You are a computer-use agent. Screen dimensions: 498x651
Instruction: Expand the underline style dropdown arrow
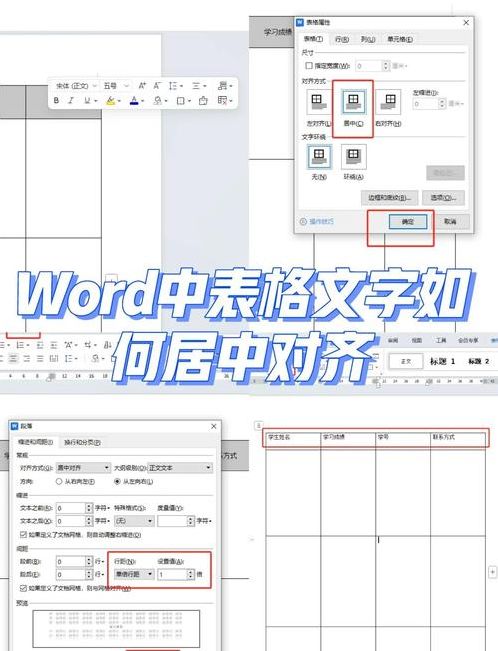(x=96, y=101)
